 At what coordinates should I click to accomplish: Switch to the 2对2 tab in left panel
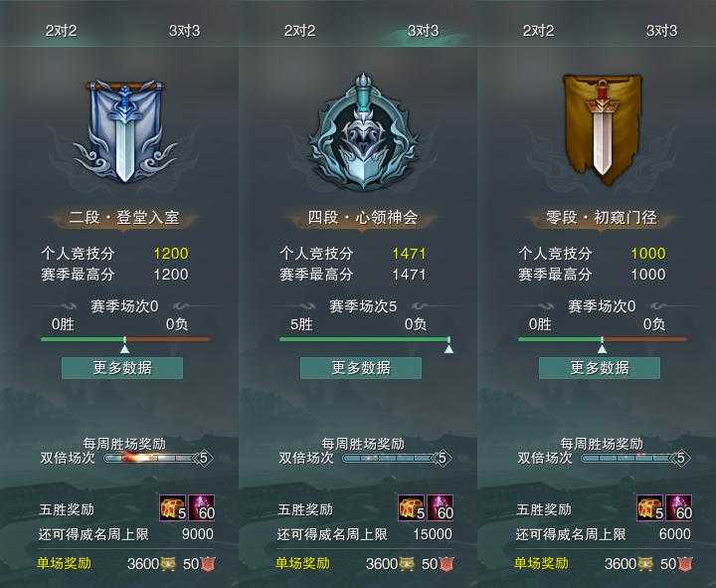(62, 31)
